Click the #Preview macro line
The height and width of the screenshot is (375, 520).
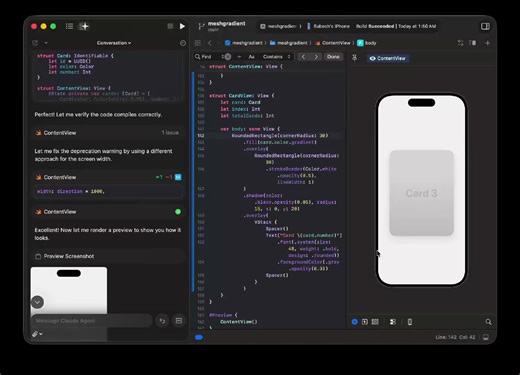(223, 315)
